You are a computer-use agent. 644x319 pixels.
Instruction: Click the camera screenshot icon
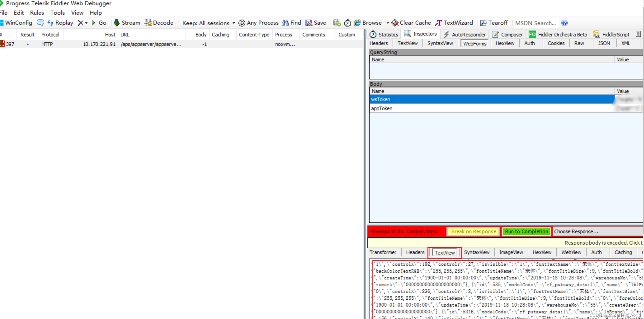point(337,23)
